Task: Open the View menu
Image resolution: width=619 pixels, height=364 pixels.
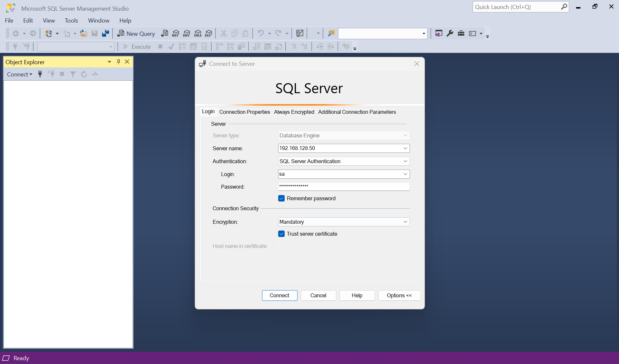Action: click(49, 21)
